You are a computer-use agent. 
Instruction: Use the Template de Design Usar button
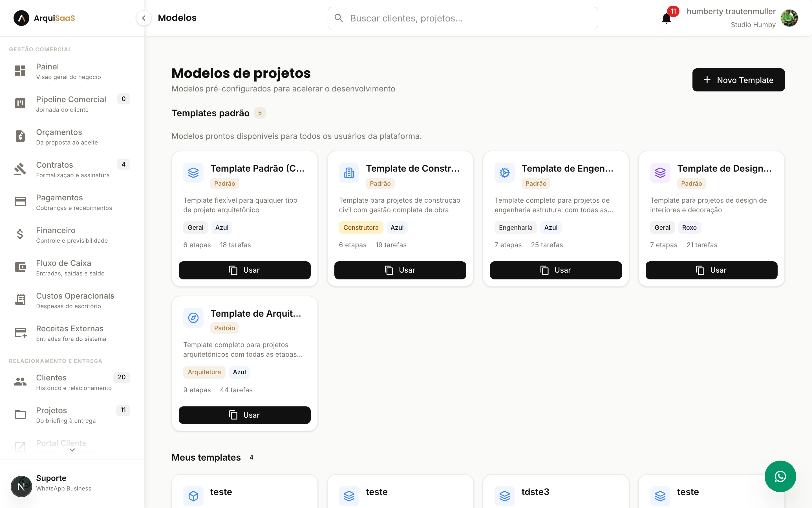(x=711, y=270)
